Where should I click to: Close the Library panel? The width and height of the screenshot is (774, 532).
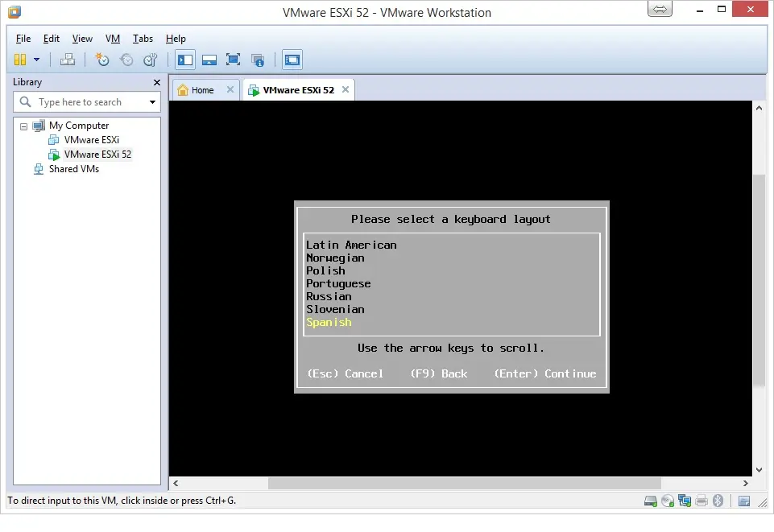[x=157, y=82]
